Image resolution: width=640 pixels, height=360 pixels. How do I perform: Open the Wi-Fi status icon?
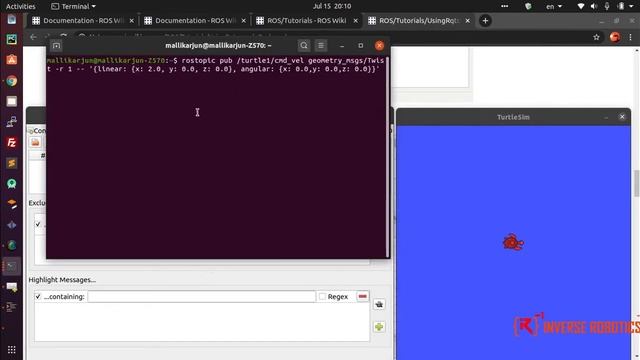tap(581, 6)
